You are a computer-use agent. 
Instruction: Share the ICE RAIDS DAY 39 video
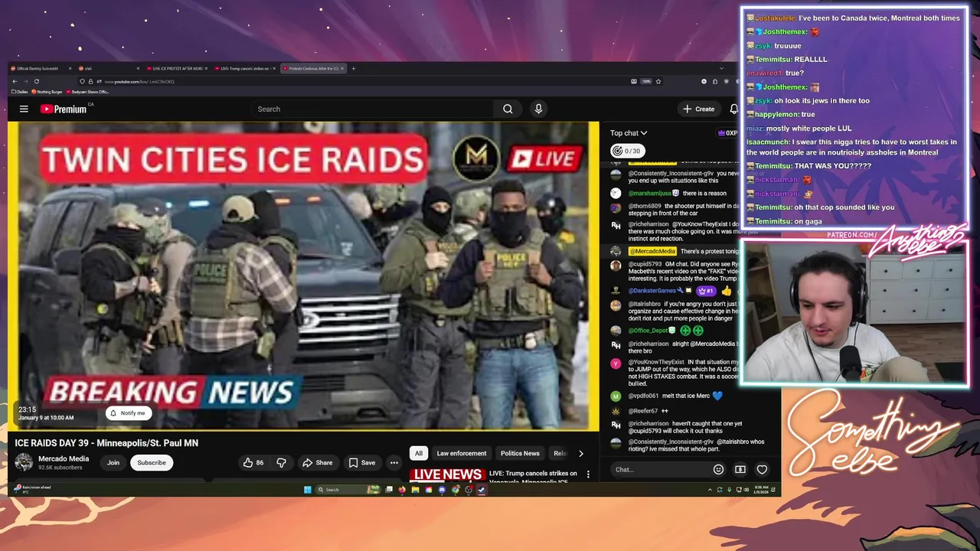point(317,462)
